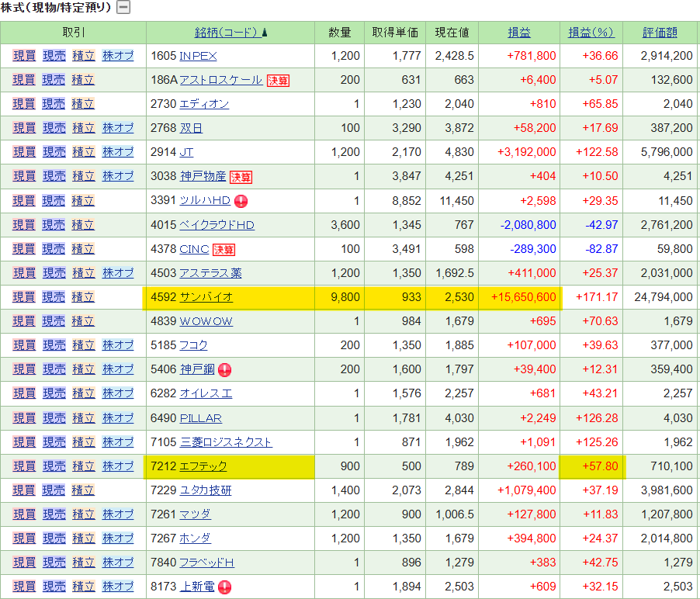This screenshot has height=599, width=700.
Task: Open the 神戸物産 stock link
Action: pos(203,177)
